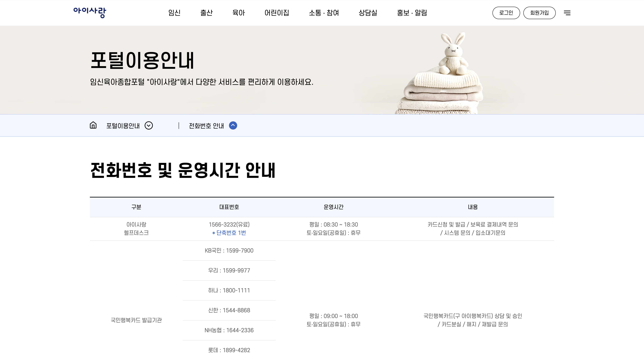Viewport: 644px width, 360px height.
Task: Open the 임신 menu
Action: [174, 13]
